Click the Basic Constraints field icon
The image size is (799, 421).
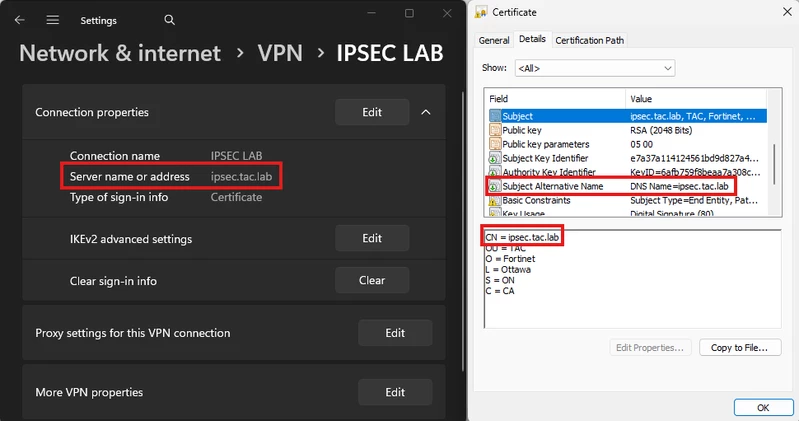click(x=494, y=200)
